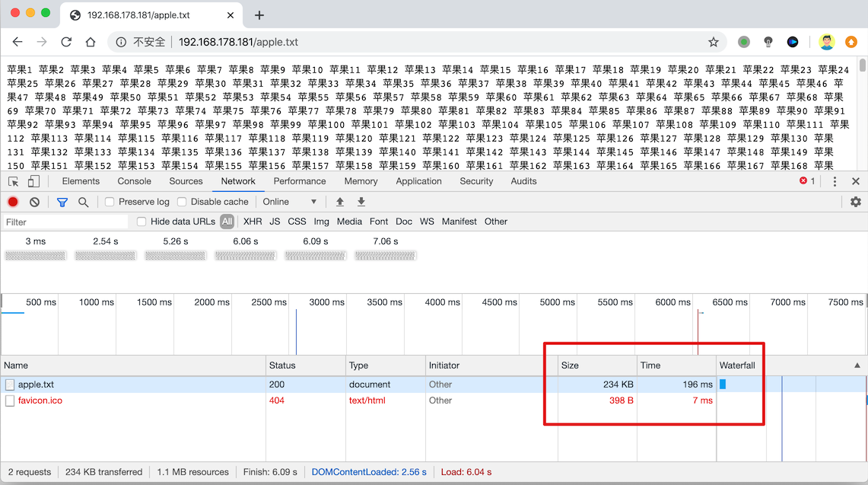This screenshot has height=485, width=868.
Task: Toggle the device toolbar icon
Action: [33, 181]
